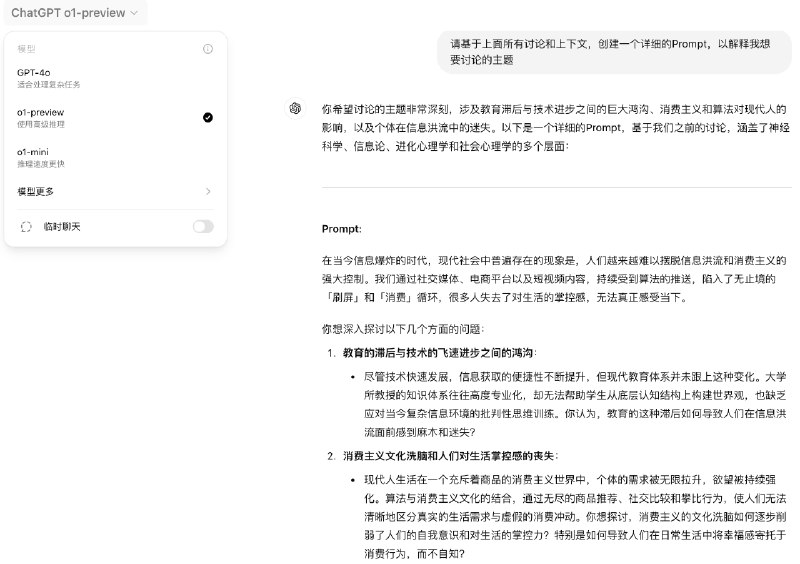The image size is (800, 564).
Task: Click the user message bubble about 创建一个详细的Prompt
Action: (x=613, y=52)
